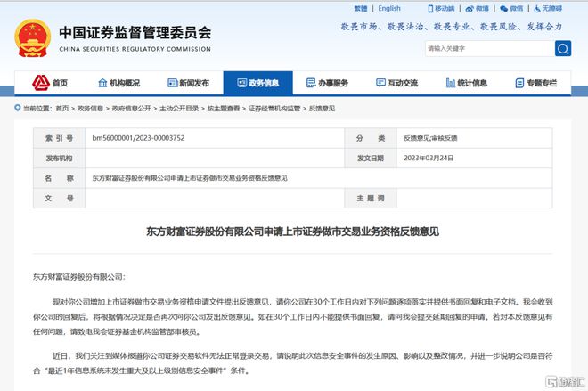Click the paragraph beginning 近日,我们关注到媒体报道
588x391 pixels.
tap(293, 362)
